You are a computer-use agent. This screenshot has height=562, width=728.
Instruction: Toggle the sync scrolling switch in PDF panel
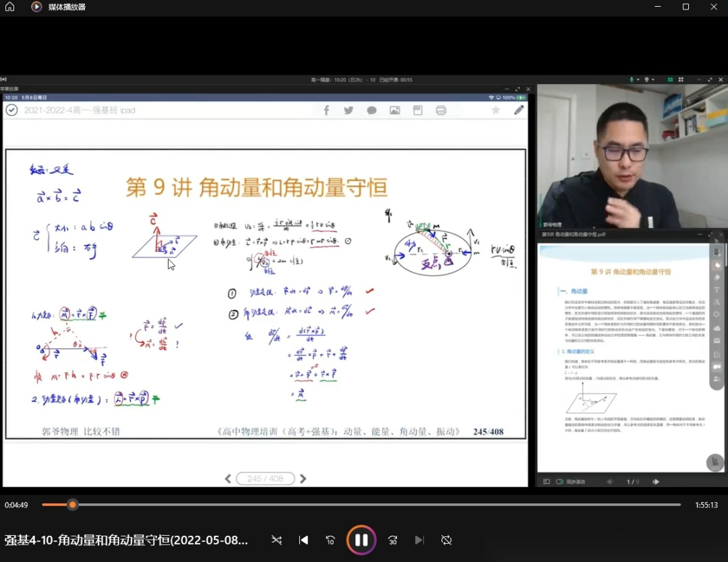point(561,482)
